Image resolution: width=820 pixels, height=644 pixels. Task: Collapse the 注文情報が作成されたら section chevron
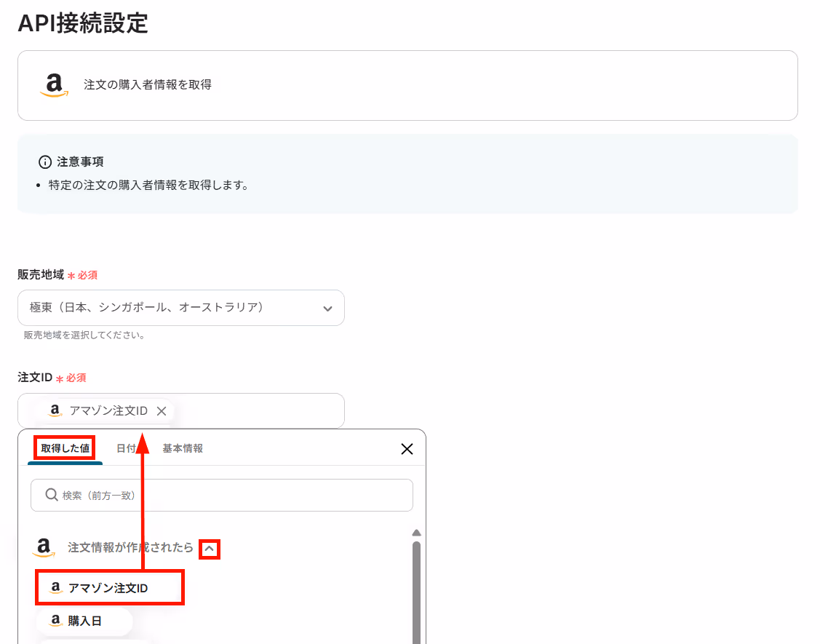(x=210, y=549)
